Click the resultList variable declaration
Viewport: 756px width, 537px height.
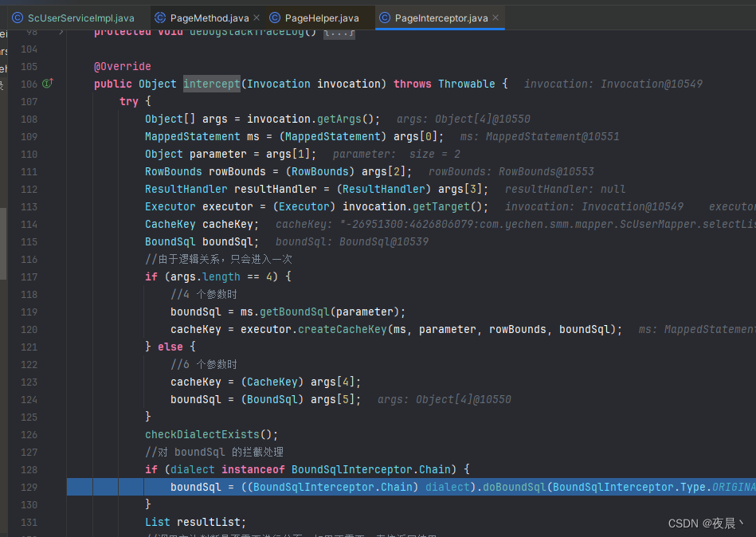pos(209,522)
